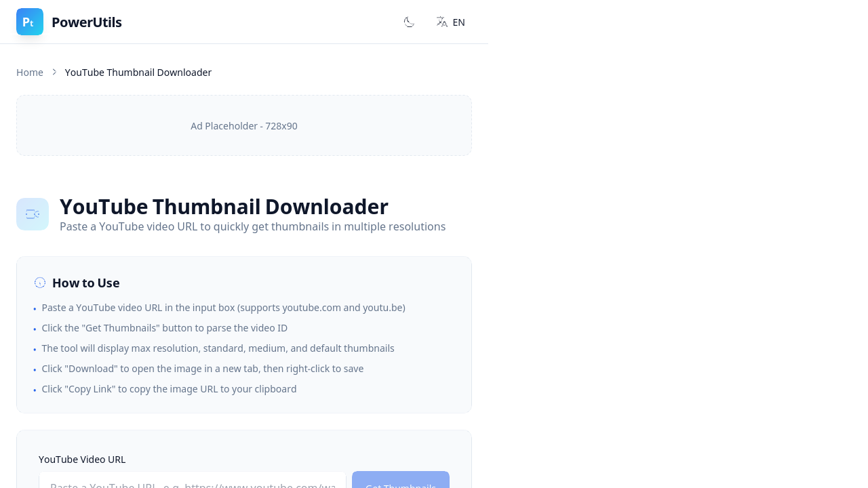Click the How to Use info icon
This screenshot has height=488, width=868.
point(40,283)
